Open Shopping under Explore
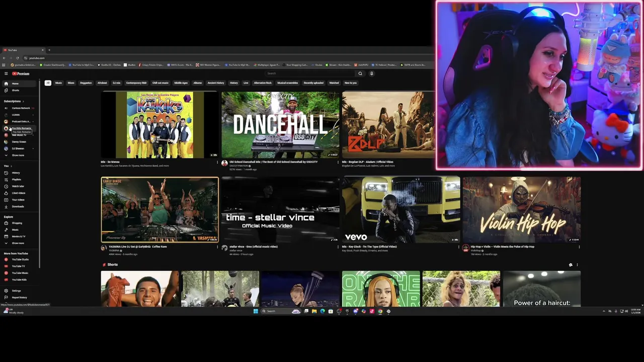Image resolution: width=644 pixels, height=362 pixels. click(x=17, y=223)
